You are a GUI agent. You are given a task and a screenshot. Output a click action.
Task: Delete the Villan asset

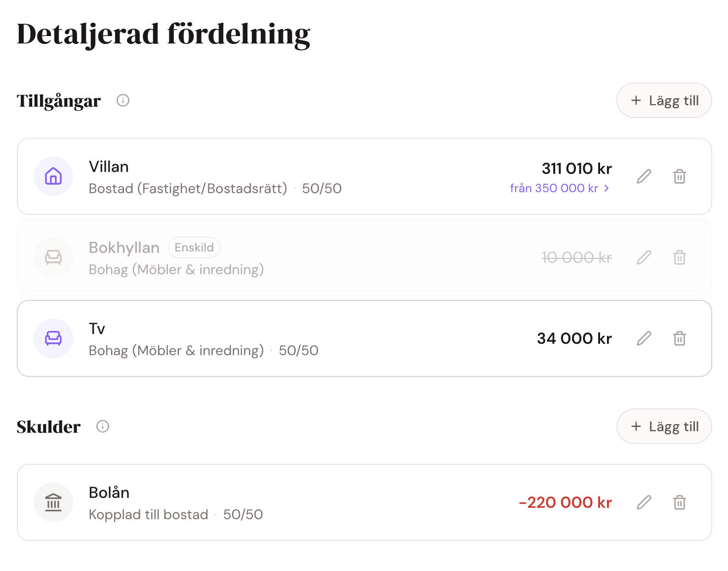coord(680,176)
